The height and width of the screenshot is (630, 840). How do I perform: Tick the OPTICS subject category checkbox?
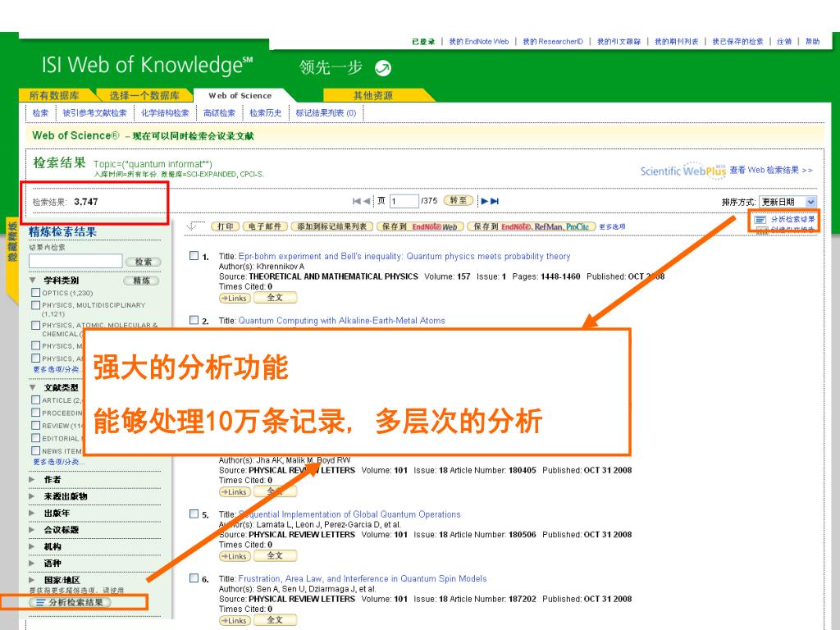pos(36,293)
